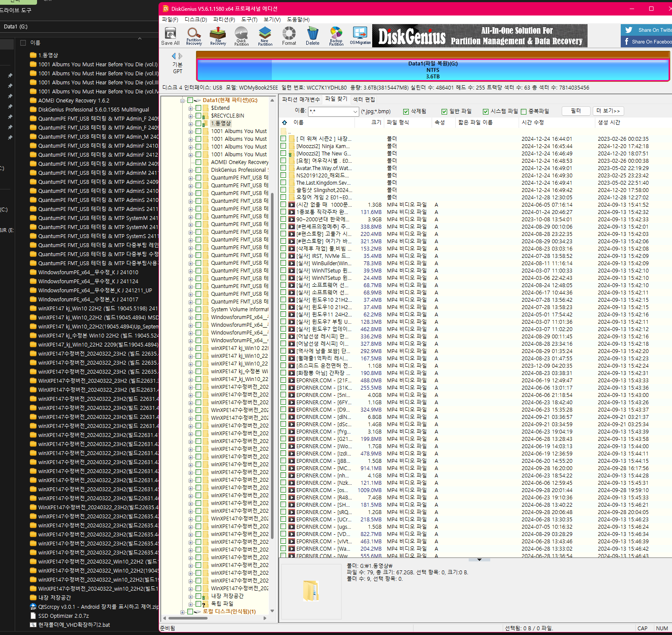Start Quick Partition tool

point(241,36)
